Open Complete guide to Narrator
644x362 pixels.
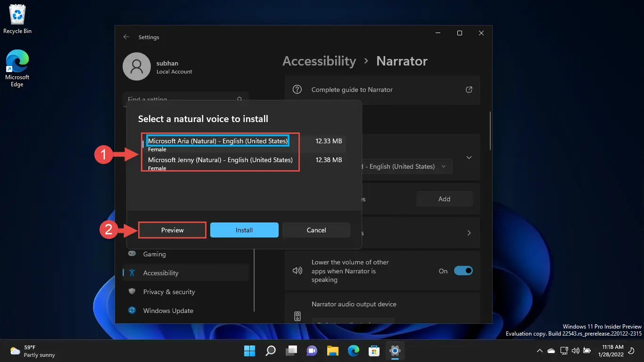pyautogui.click(x=382, y=90)
